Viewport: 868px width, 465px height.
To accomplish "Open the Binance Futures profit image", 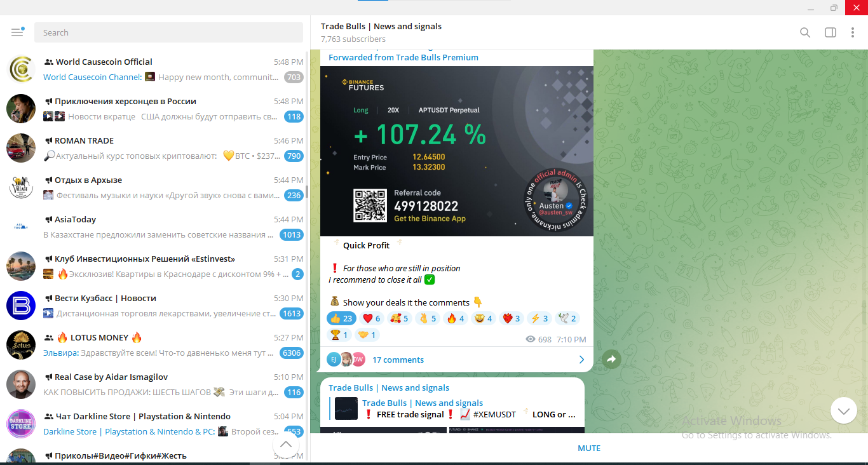I will coord(457,151).
